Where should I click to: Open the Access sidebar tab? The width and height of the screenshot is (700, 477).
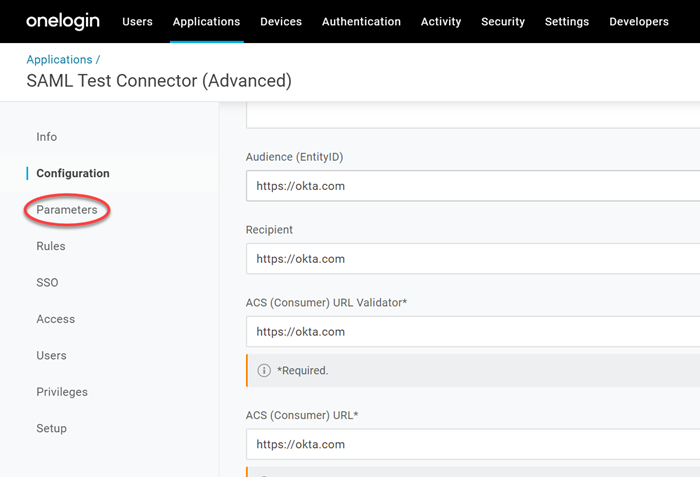pos(56,319)
